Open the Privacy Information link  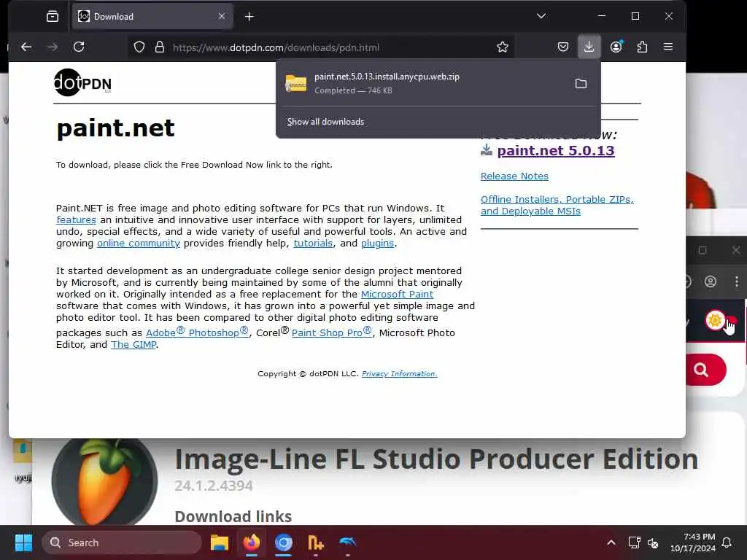399,374
